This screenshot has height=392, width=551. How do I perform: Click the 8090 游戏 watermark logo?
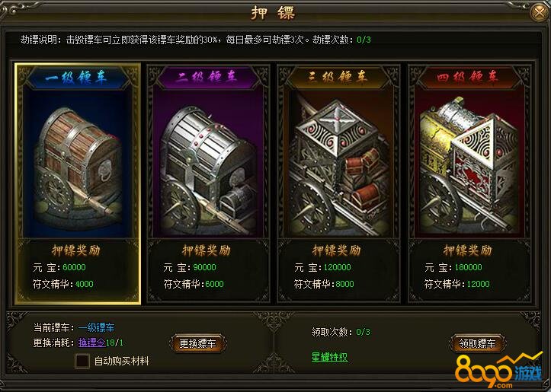pyautogui.click(x=499, y=372)
